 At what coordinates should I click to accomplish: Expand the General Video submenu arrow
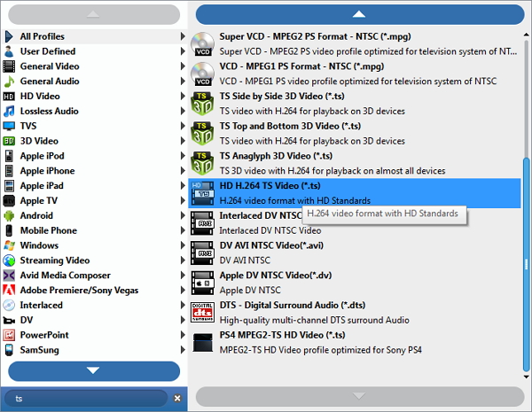coord(183,66)
